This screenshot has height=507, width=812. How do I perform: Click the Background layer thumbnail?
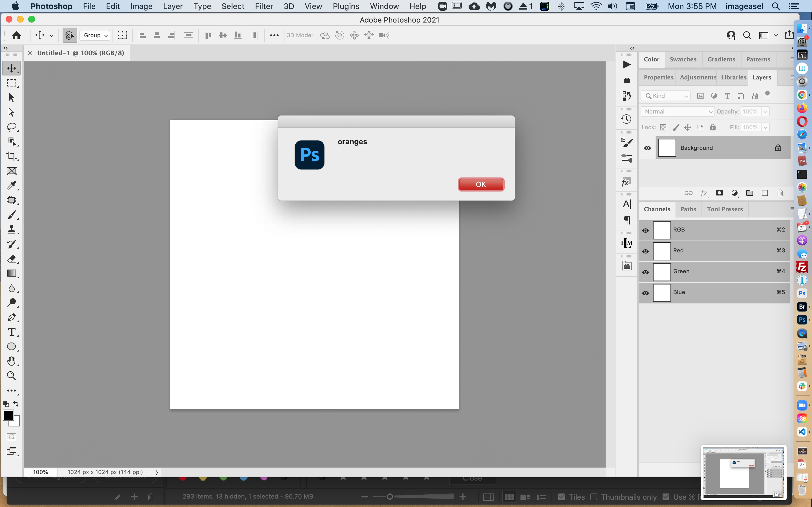(x=667, y=148)
